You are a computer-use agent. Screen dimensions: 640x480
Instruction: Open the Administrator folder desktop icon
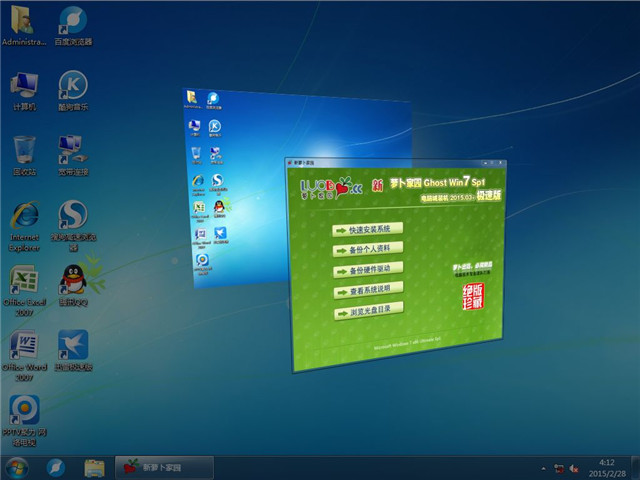pos(24,25)
